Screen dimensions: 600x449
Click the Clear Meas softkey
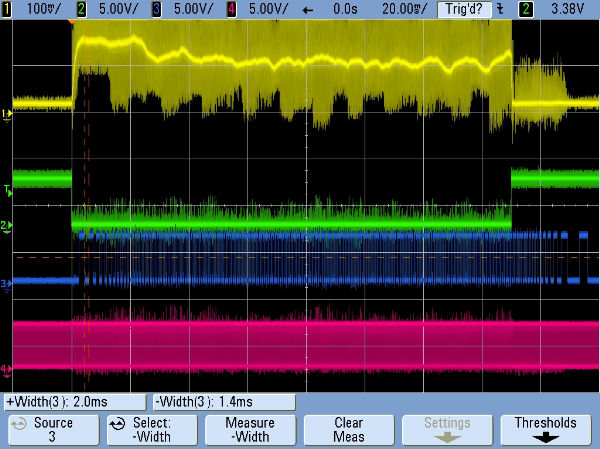click(349, 430)
